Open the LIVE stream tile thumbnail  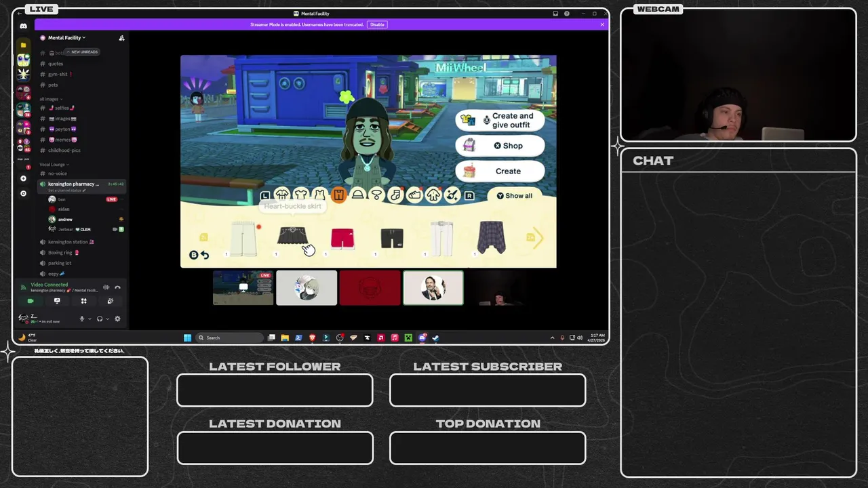pyautogui.click(x=243, y=288)
